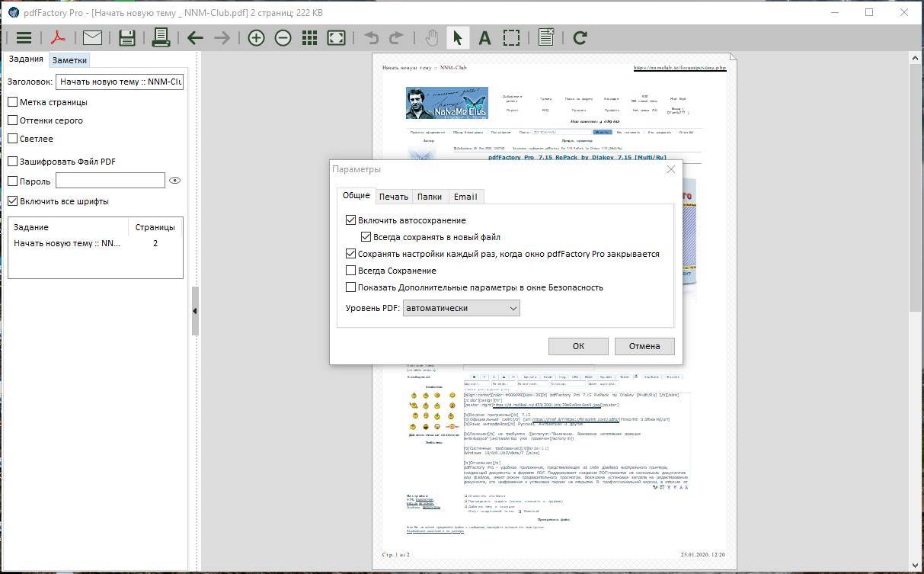Image resolution: width=924 pixels, height=574 pixels.
Task: Cancel dialog with Отмена button
Action: click(x=644, y=346)
